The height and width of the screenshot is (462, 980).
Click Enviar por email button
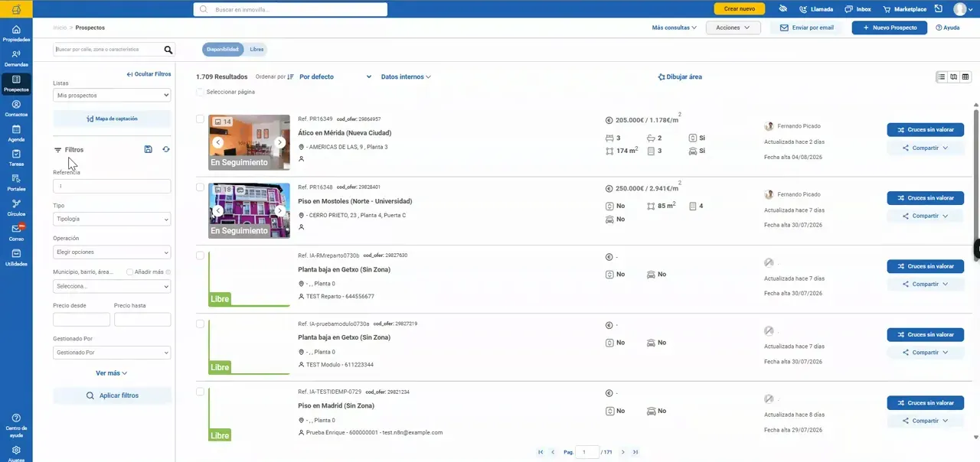(807, 28)
